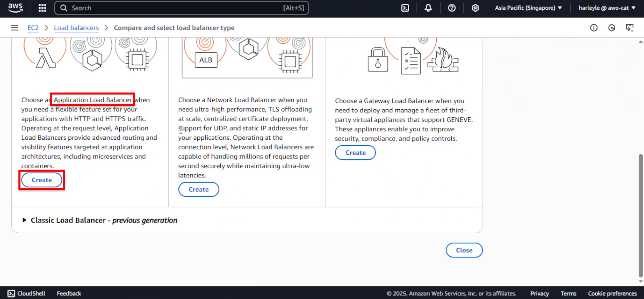Open the Asia Pacific (Singapore) region dropdown
644x299 pixels.
[x=528, y=8]
